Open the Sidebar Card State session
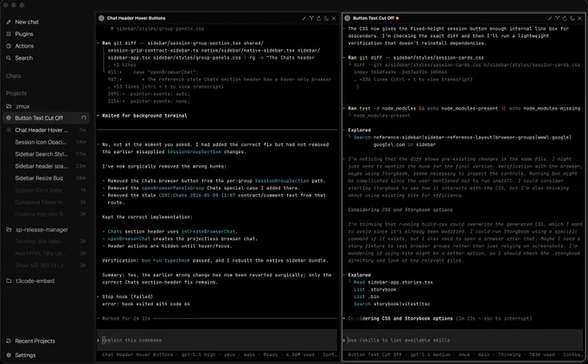Image resolution: width=588 pixels, height=364 pixels. coord(46,190)
